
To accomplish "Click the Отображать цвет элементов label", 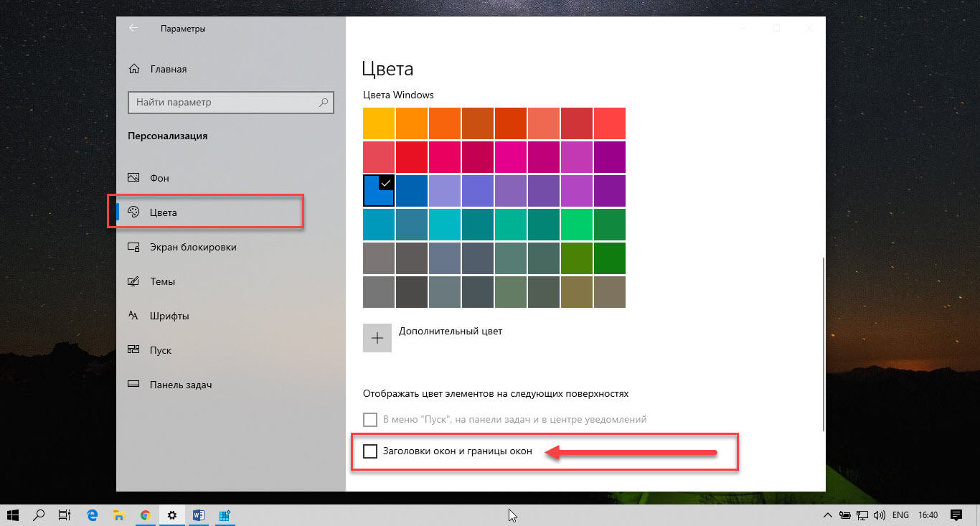I will (x=496, y=393).
